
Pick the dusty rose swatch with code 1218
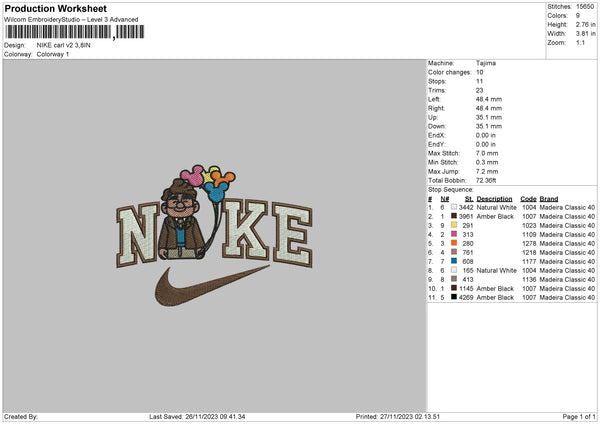pyautogui.click(x=454, y=252)
